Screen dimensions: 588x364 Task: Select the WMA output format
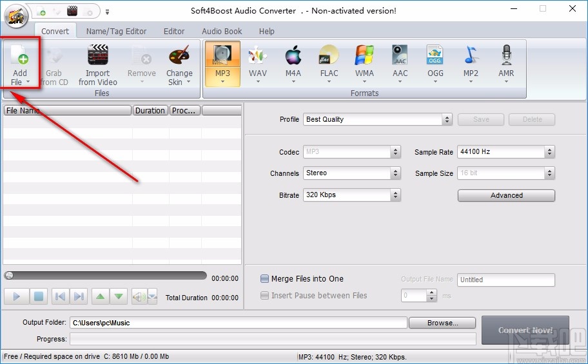click(x=364, y=64)
